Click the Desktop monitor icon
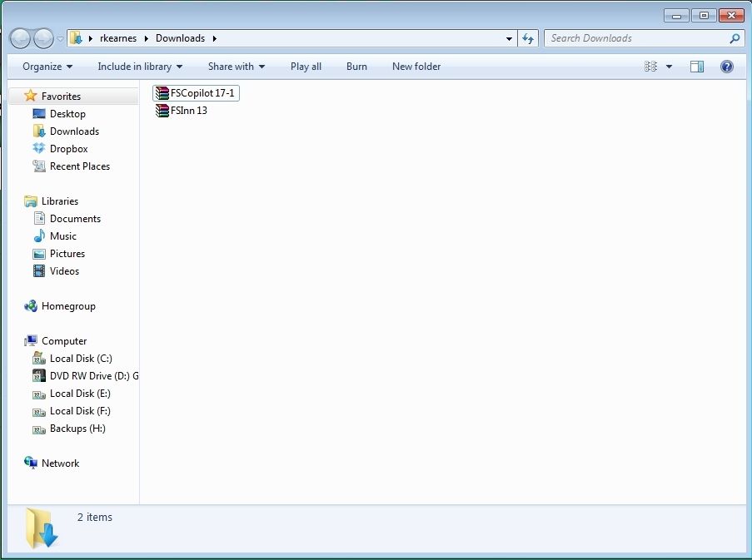 39,114
